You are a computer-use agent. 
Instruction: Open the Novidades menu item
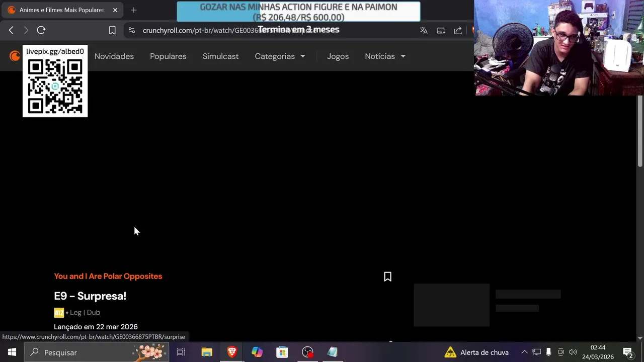(x=114, y=56)
